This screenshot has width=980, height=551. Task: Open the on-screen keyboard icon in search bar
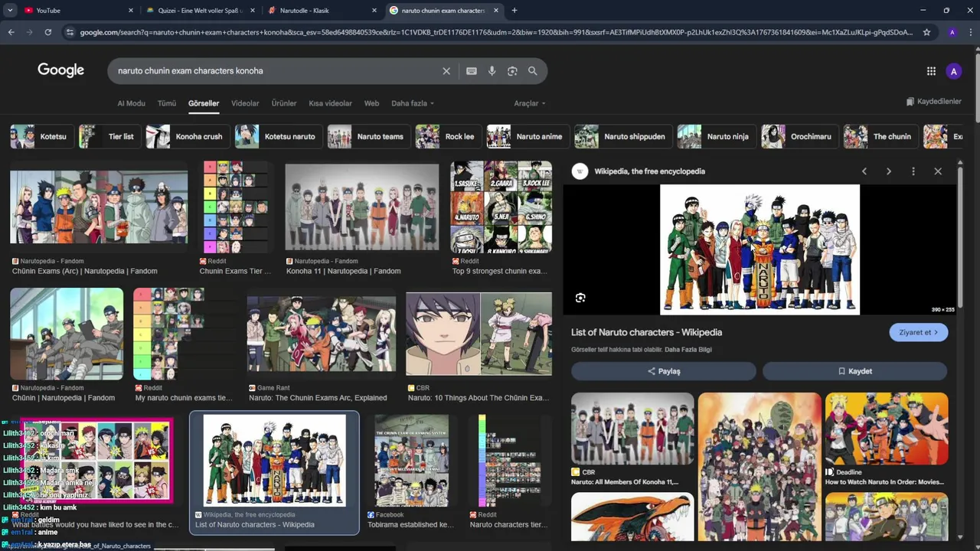tap(472, 71)
